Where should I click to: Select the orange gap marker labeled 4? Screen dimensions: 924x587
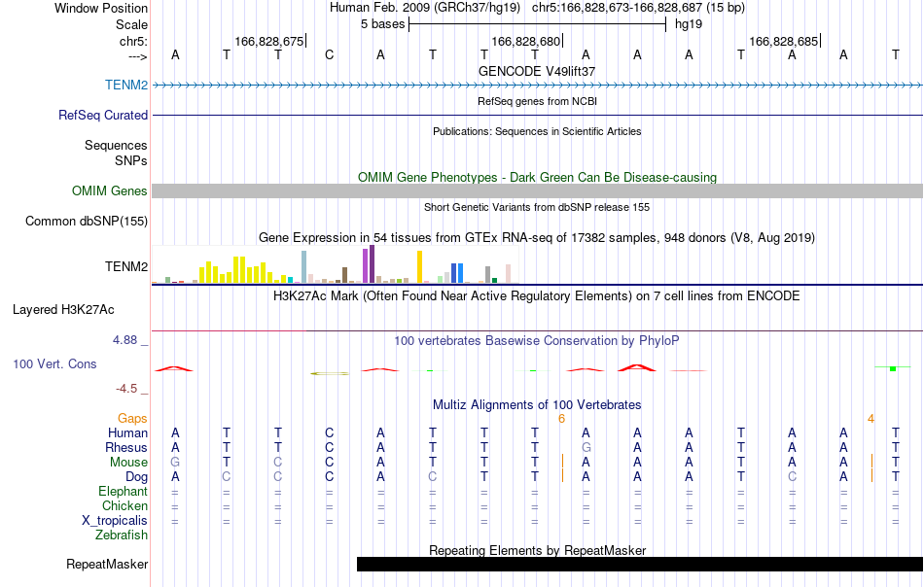coord(871,419)
